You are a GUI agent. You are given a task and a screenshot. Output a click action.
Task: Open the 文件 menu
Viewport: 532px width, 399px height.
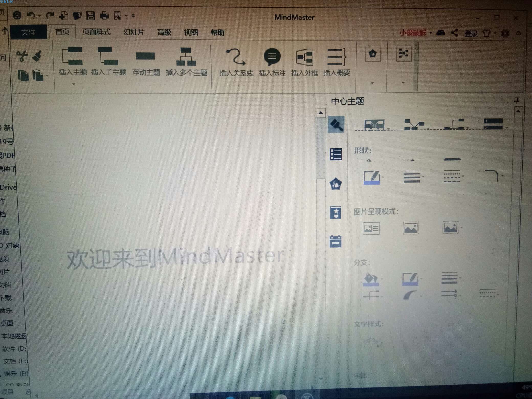pyautogui.click(x=28, y=32)
